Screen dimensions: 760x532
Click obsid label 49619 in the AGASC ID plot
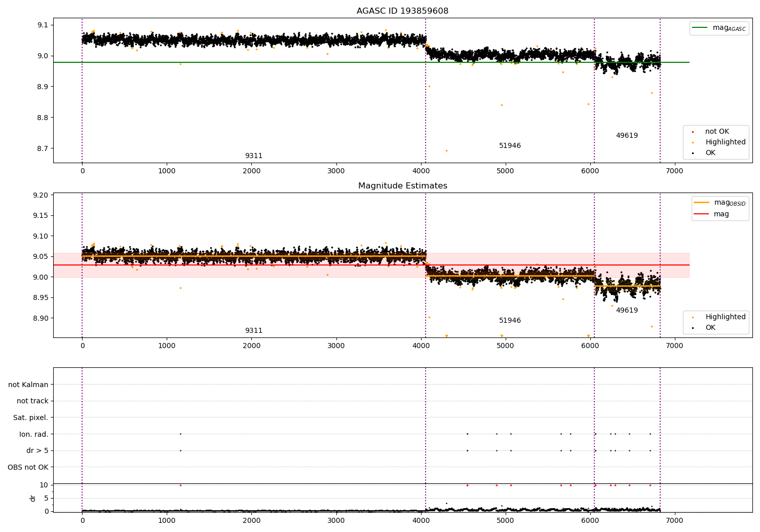click(627, 136)
